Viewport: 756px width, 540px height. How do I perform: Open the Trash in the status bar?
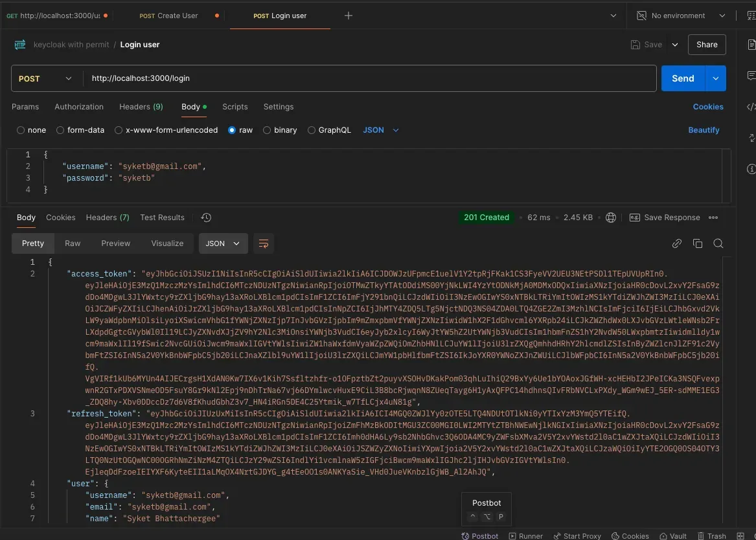click(x=711, y=535)
